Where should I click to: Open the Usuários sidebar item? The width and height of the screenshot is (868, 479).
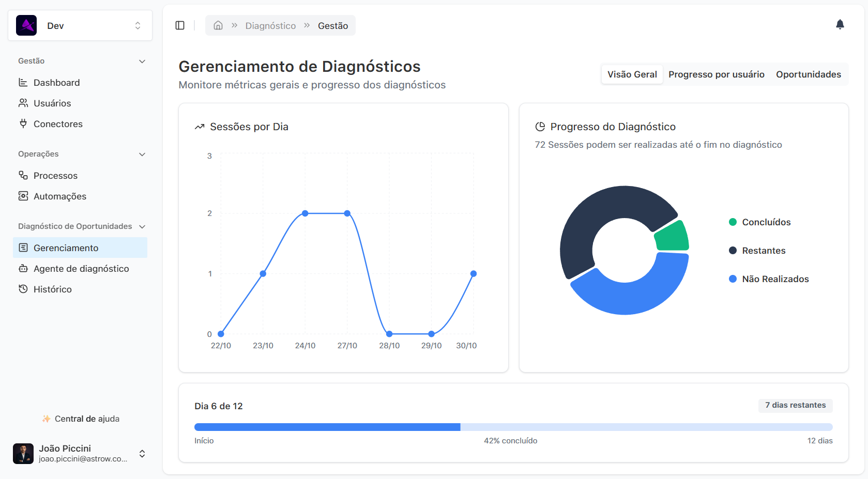[52, 103]
